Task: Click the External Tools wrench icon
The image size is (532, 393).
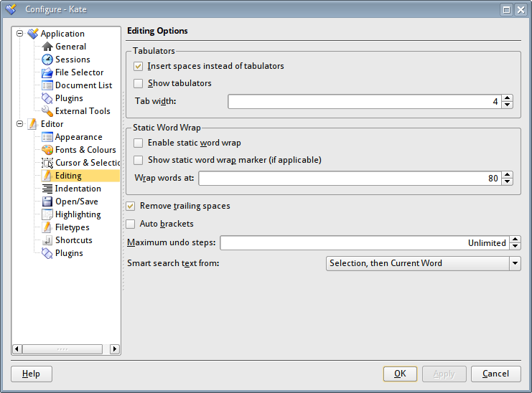Action: (47, 111)
